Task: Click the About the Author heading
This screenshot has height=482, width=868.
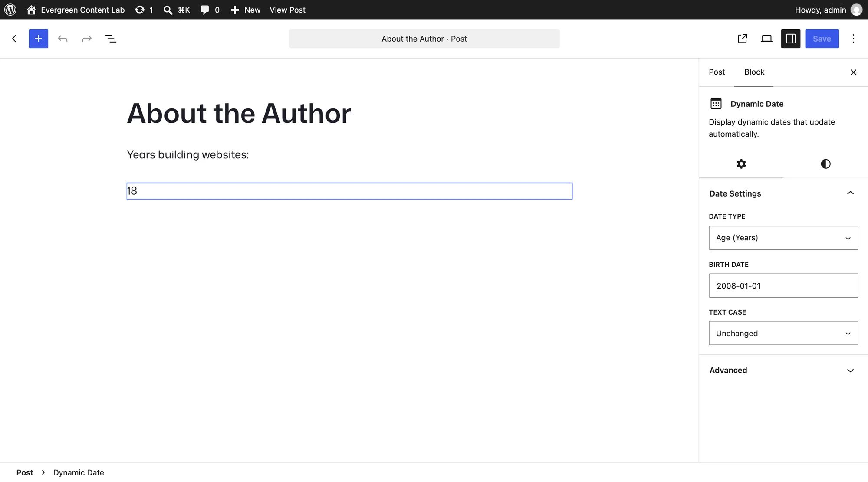Action: (239, 113)
